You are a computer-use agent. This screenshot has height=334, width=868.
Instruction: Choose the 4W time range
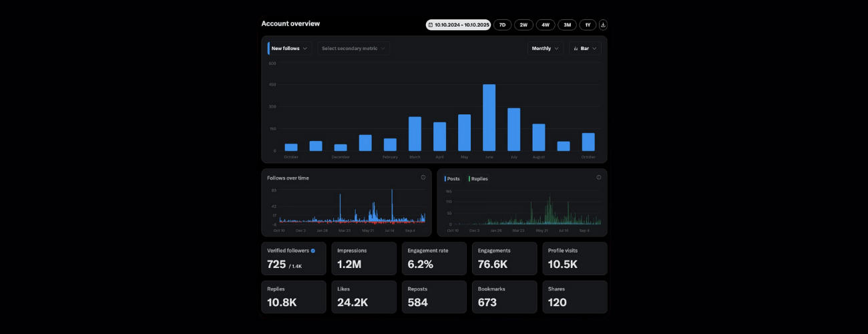click(x=546, y=25)
